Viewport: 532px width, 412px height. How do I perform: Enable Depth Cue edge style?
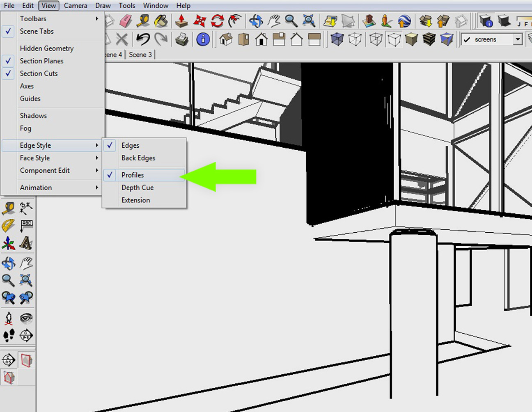[138, 188]
